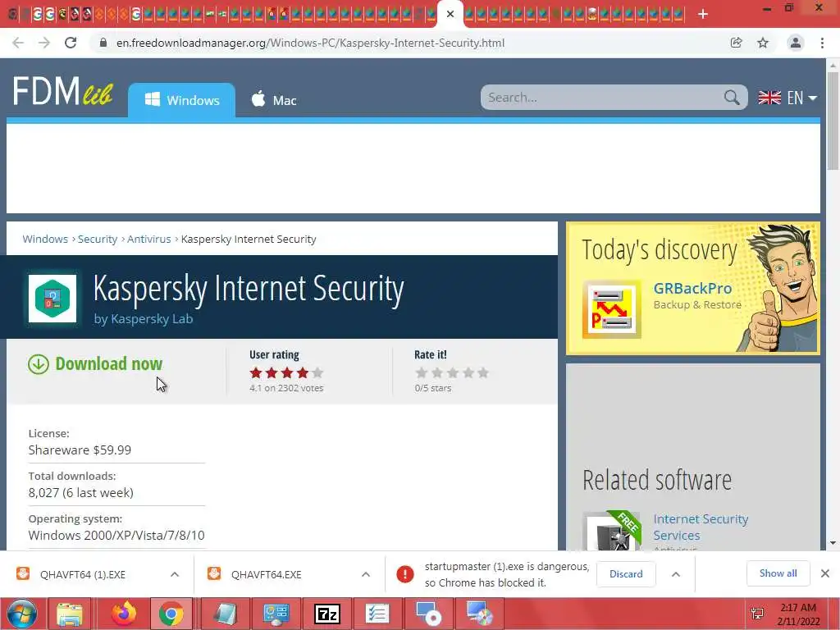
Task: Click the Security breadcrumb link
Action: click(x=98, y=239)
